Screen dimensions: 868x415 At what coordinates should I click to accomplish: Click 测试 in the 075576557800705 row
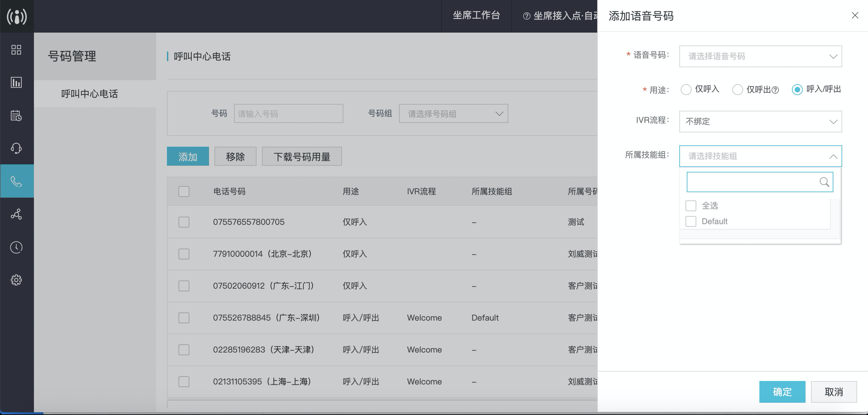tap(576, 222)
